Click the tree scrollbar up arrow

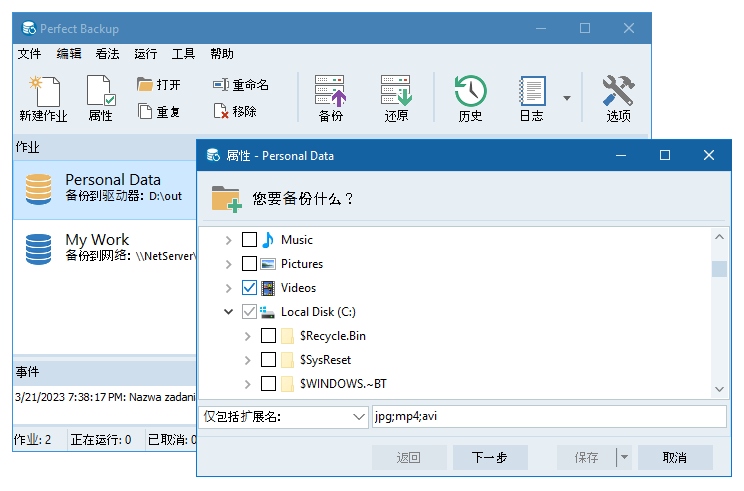pos(719,237)
